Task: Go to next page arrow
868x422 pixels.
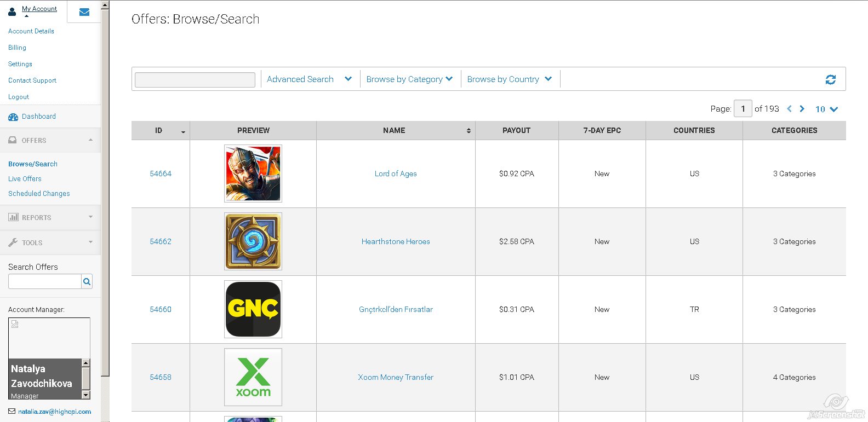Action: 802,109
